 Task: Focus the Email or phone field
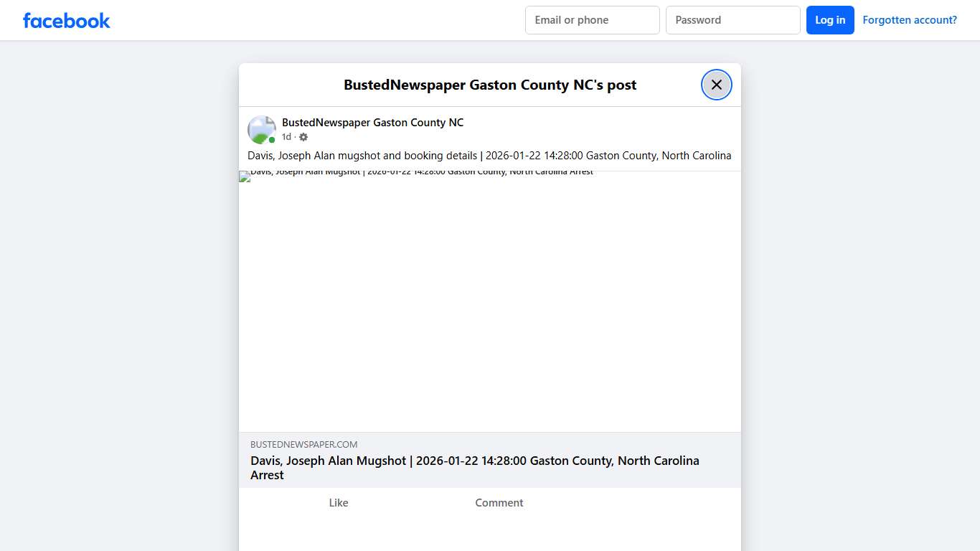pos(592,20)
